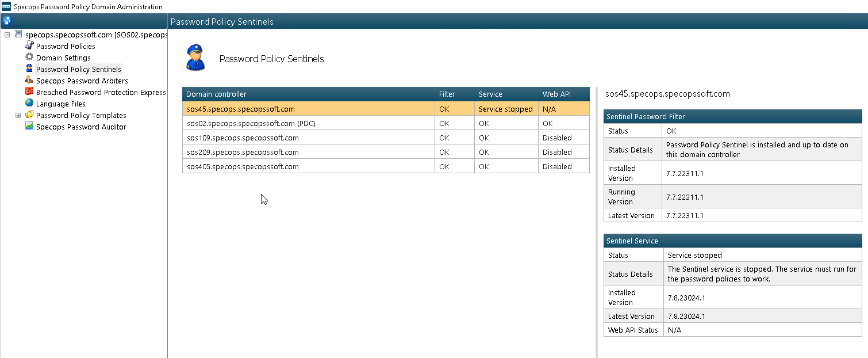The image size is (868, 358).
Task: Click the Password Policy Sentinels officer icon in tree
Action: pos(29,69)
